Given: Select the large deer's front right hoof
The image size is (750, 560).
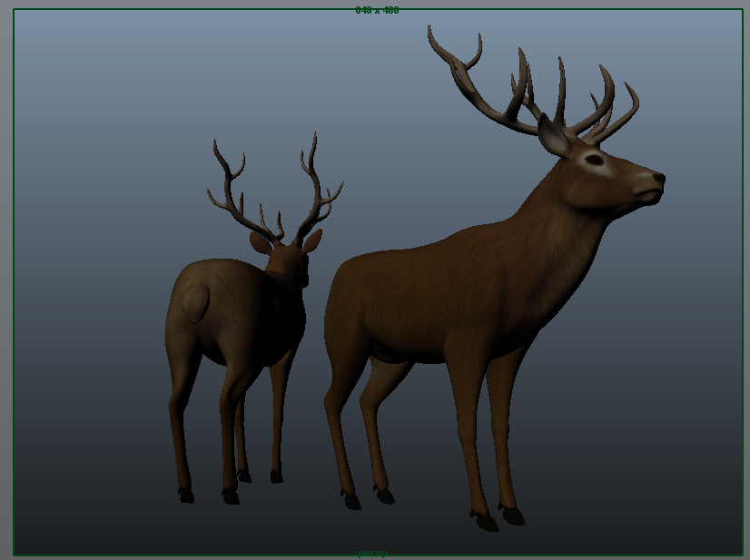Looking at the screenshot, I should pyautogui.click(x=513, y=516).
